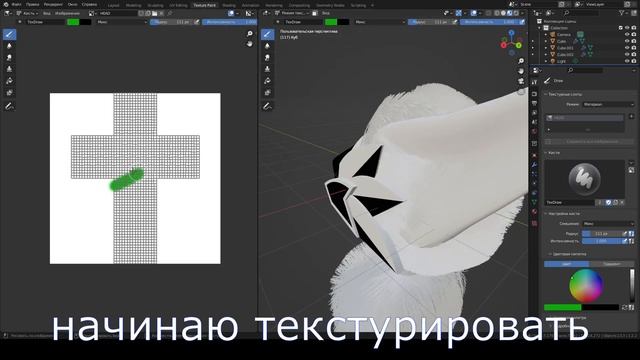Open World properties tab
The image size is (640, 360).
point(534,131)
